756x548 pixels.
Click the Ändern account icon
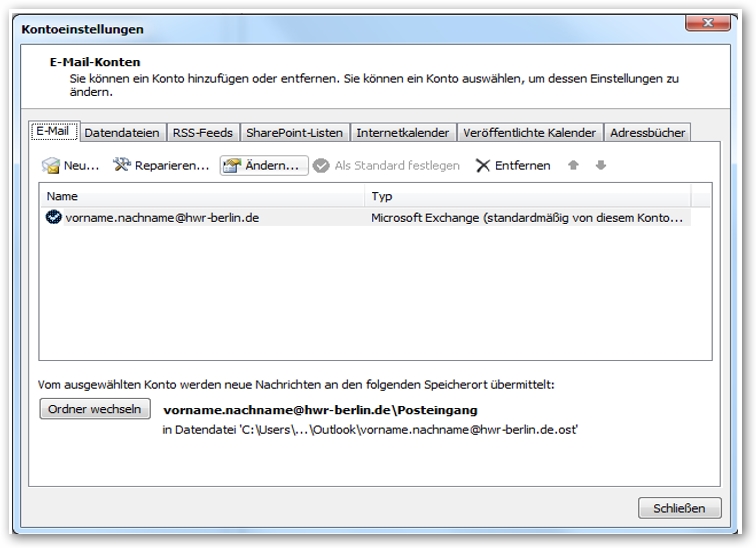pyautogui.click(x=232, y=166)
